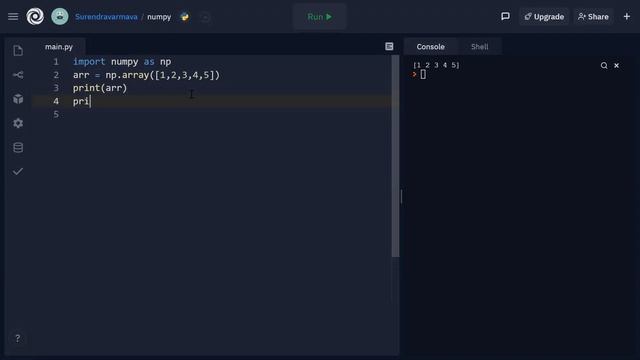The width and height of the screenshot is (640, 360).
Task: Open the hamburger main menu
Action: click(x=13, y=17)
